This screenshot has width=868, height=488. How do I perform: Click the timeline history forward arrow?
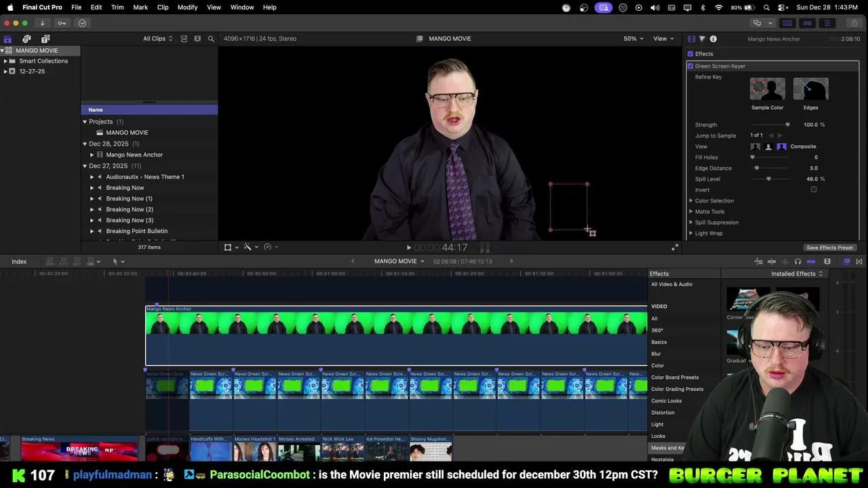pyautogui.click(x=511, y=262)
